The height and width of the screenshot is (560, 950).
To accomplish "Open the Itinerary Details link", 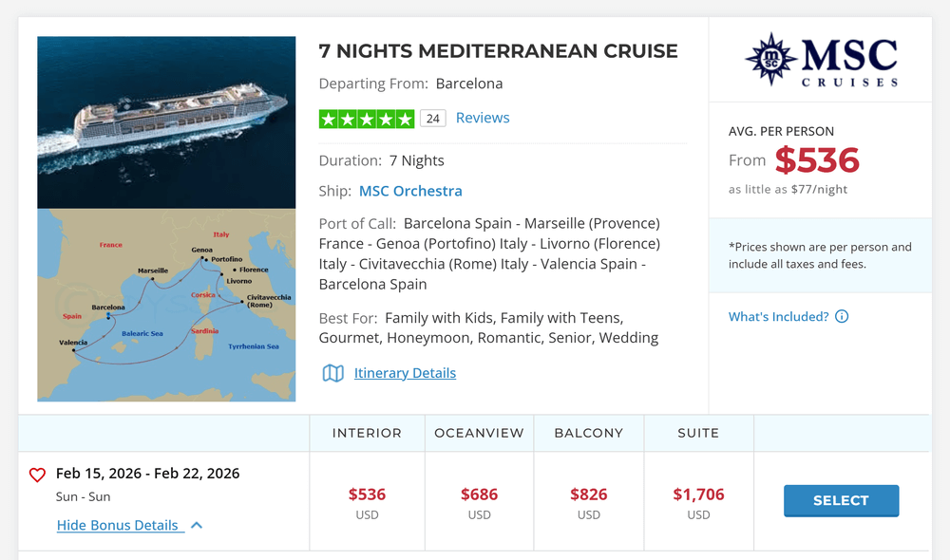I will (x=405, y=373).
